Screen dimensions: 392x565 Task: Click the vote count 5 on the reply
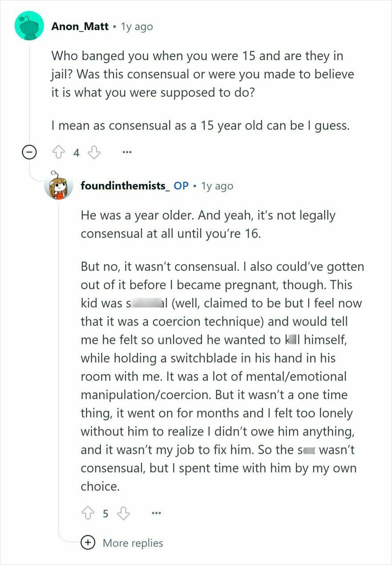pos(105,513)
